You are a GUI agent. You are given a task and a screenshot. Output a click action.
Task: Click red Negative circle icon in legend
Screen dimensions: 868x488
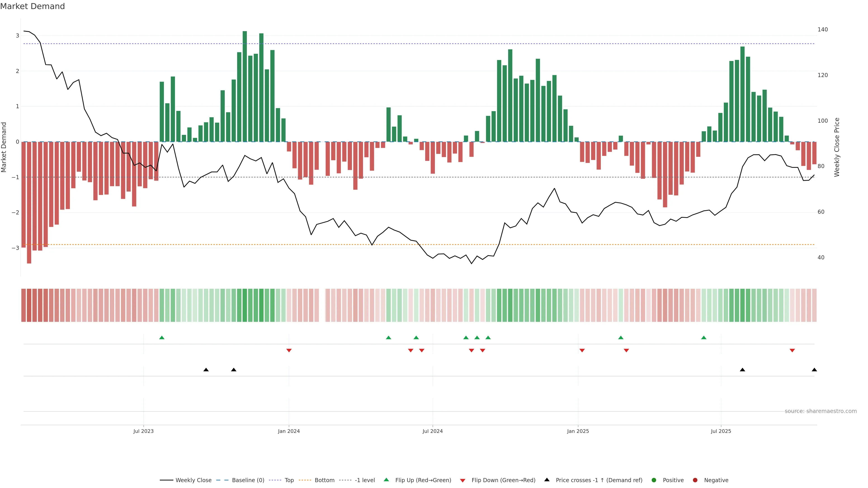(x=695, y=480)
